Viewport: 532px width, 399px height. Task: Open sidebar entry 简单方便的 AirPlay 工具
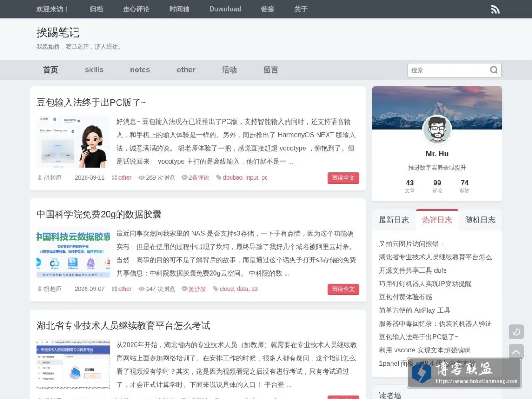[x=415, y=310]
